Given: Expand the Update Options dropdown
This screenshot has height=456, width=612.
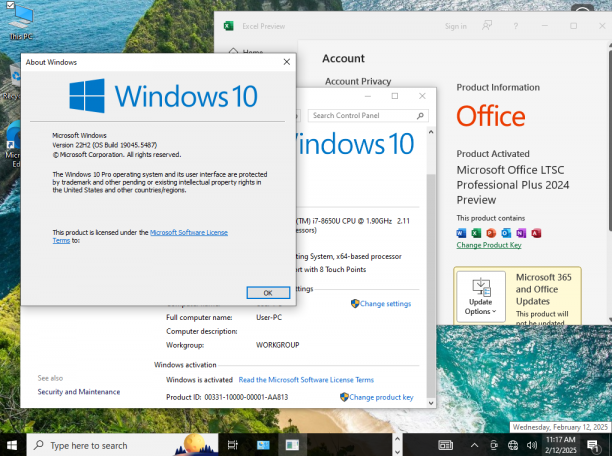Looking at the screenshot, I should (x=480, y=296).
